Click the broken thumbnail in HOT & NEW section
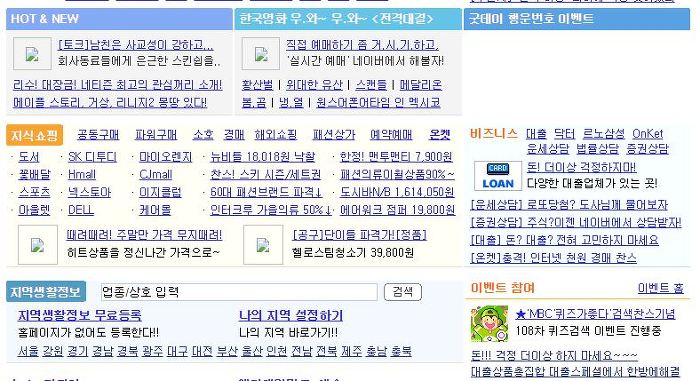Viewport: 700px width, 381px height. [x=32, y=54]
